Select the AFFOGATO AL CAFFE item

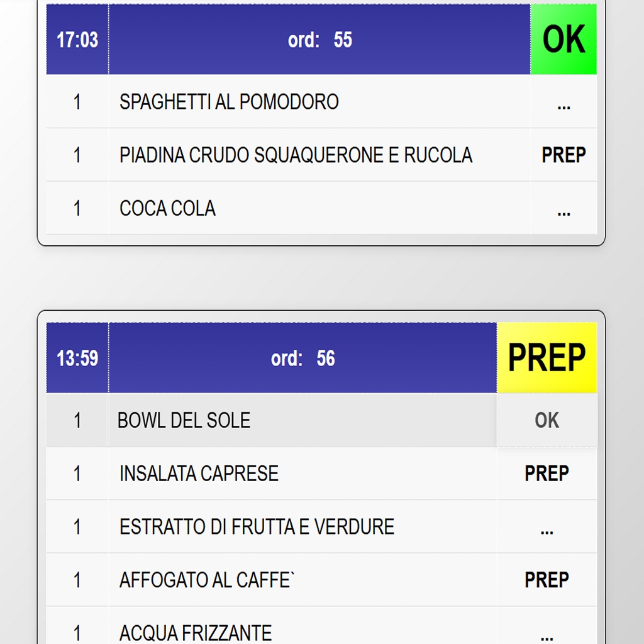[206, 580]
